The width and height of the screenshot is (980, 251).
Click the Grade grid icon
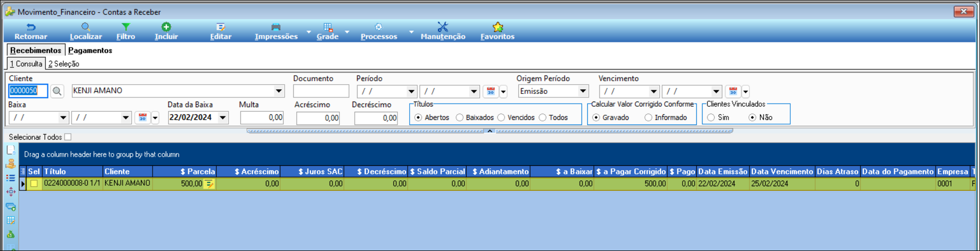tap(328, 27)
